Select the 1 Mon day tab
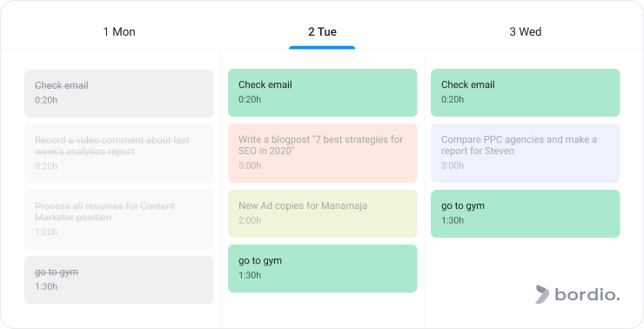 point(119,31)
